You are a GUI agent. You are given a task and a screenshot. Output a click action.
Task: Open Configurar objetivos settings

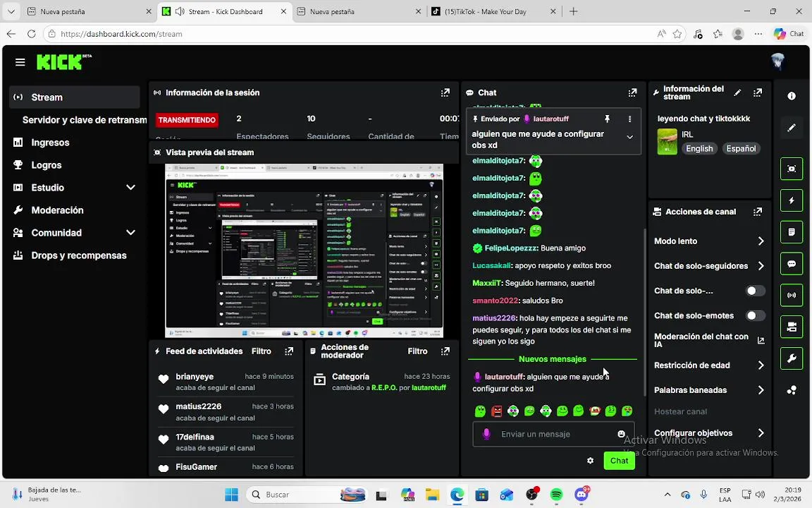click(x=709, y=433)
